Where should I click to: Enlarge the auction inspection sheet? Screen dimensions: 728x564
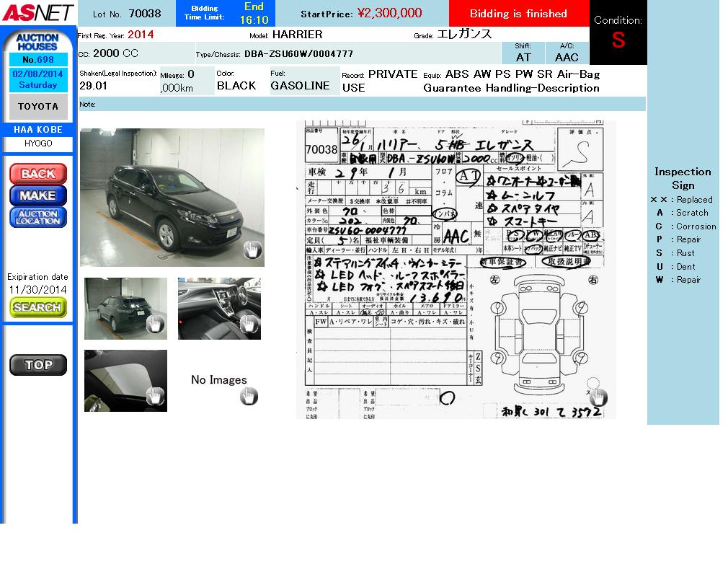(456, 269)
